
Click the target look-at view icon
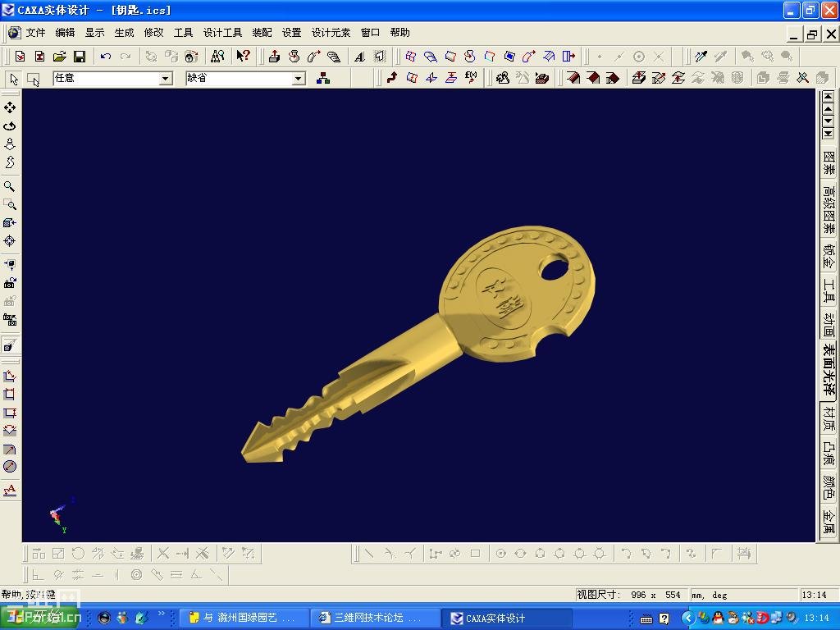pyautogui.click(x=10, y=241)
